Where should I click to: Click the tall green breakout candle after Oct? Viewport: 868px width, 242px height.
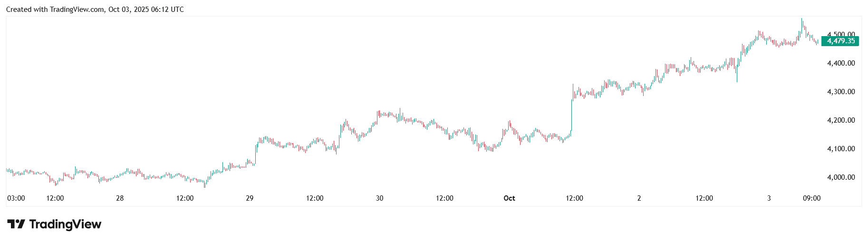pyautogui.click(x=572, y=114)
